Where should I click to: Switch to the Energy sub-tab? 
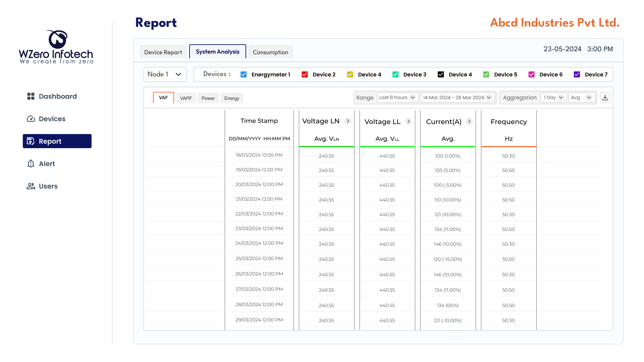click(x=232, y=98)
